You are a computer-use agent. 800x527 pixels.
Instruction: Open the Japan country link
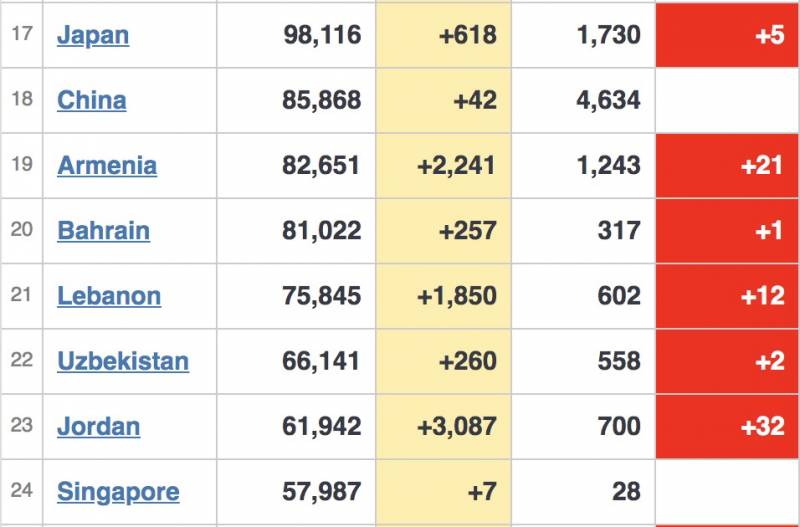coord(93,35)
